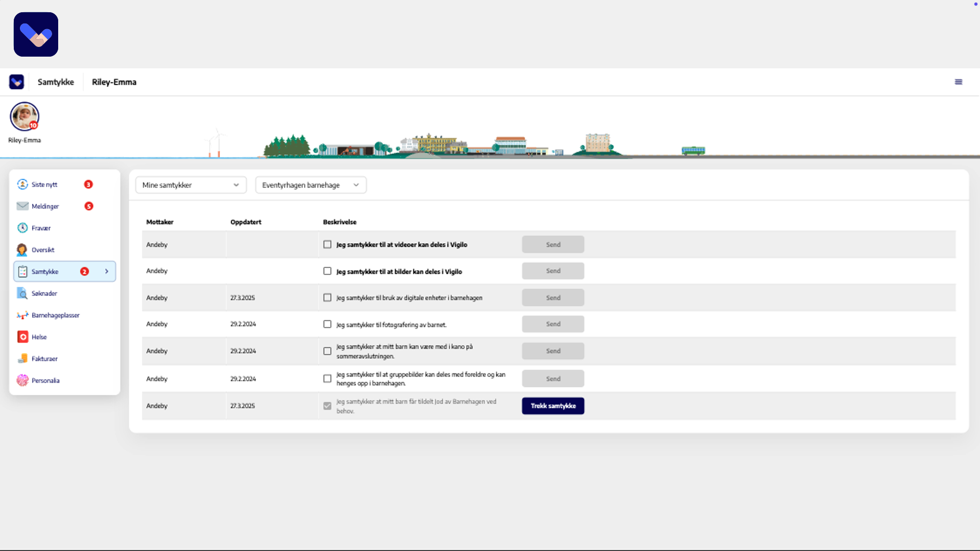Enable consent for fotografering av barnet
This screenshot has width=980, height=551.
tap(327, 324)
